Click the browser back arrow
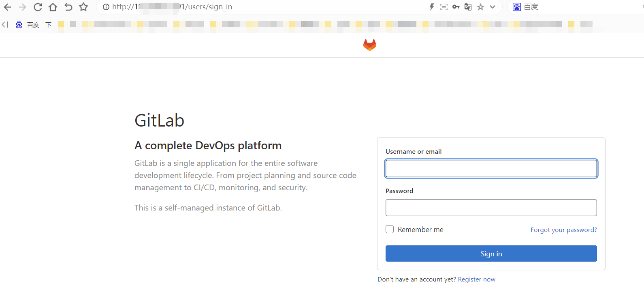The height and width of the screenshot is (290, 644). (x=7, y=7)
